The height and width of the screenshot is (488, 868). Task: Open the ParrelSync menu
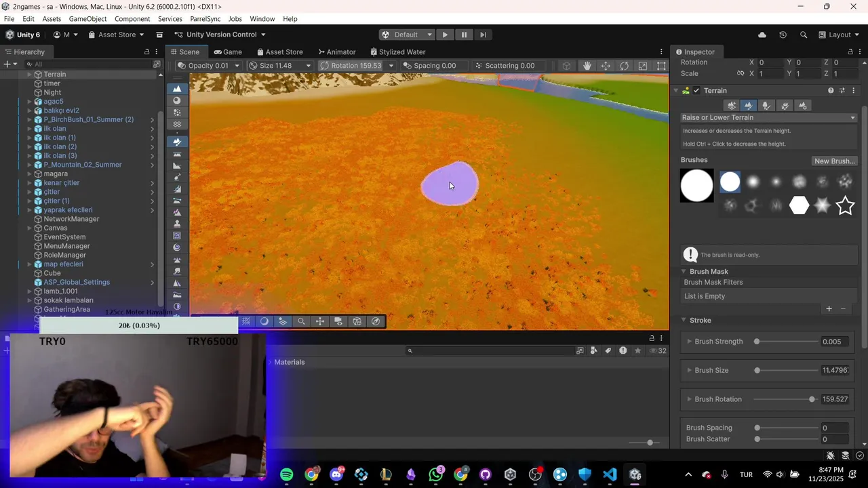click(205, 19)
